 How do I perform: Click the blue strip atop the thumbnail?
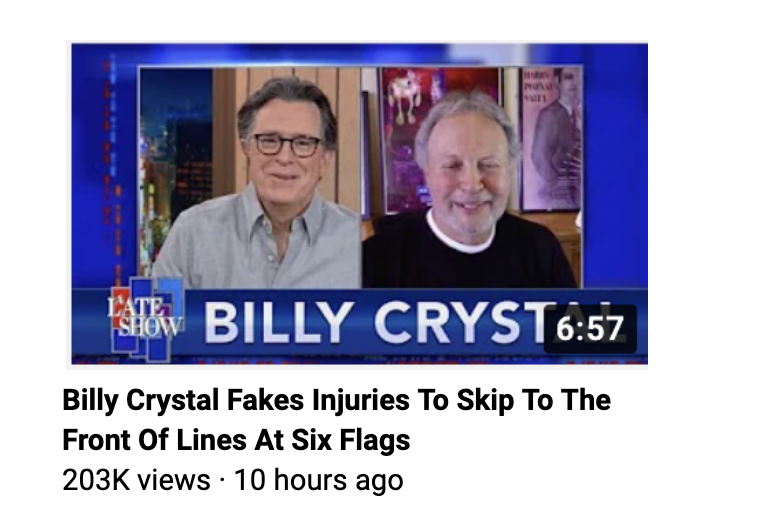point(359,53)
